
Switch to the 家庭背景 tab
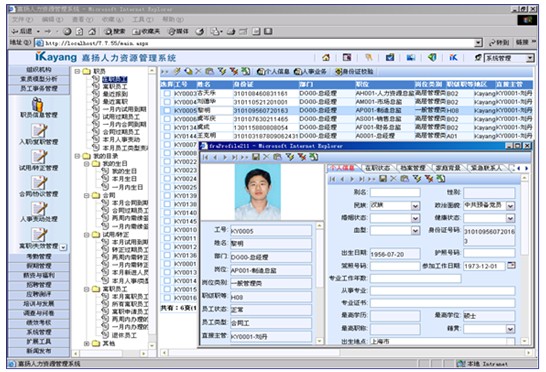point(448,168)
